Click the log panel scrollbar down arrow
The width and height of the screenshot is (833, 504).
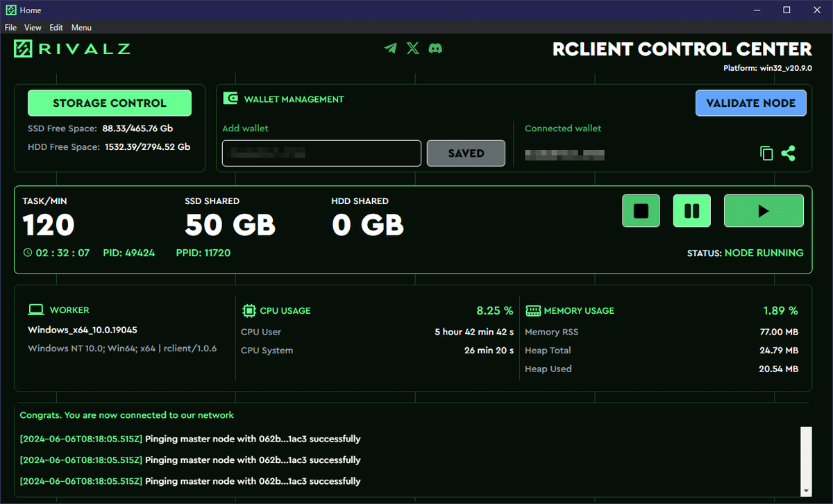click(806, 491)
